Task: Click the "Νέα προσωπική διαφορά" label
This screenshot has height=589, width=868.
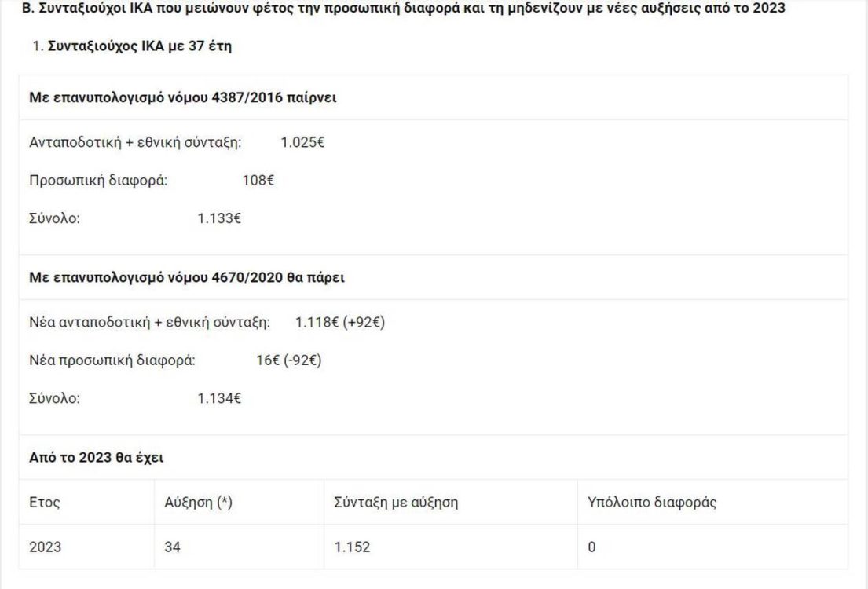Action: click(x=112, y=360)
